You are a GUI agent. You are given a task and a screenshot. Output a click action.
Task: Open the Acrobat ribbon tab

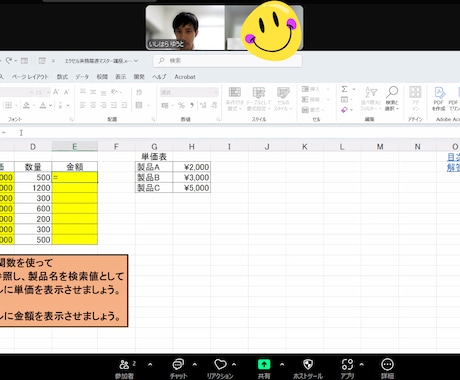(x=185, y=77)
